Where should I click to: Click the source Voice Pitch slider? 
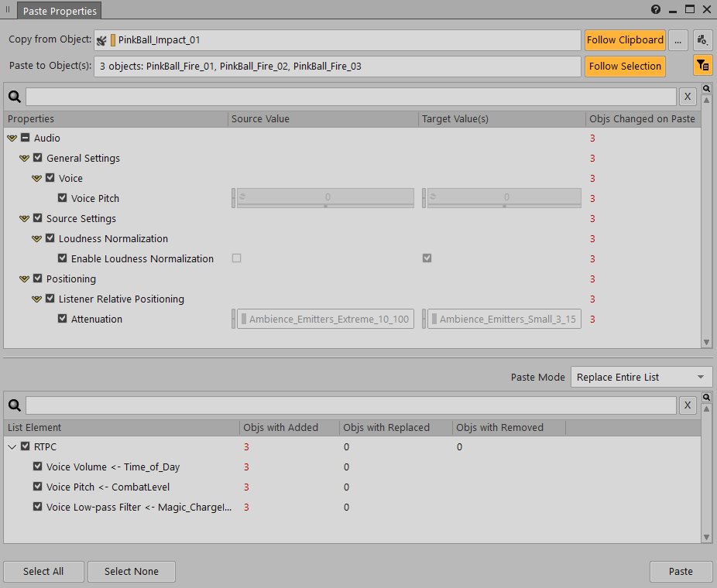[325, 199]
